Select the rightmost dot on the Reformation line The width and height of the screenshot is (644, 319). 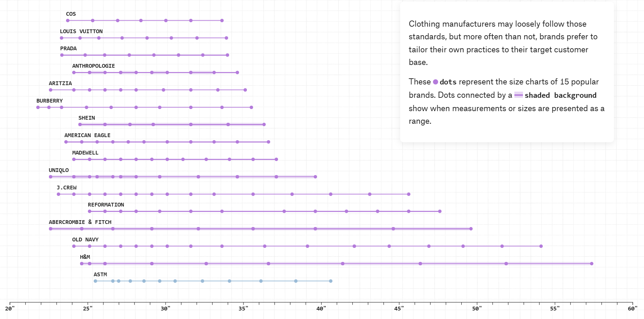440,211
